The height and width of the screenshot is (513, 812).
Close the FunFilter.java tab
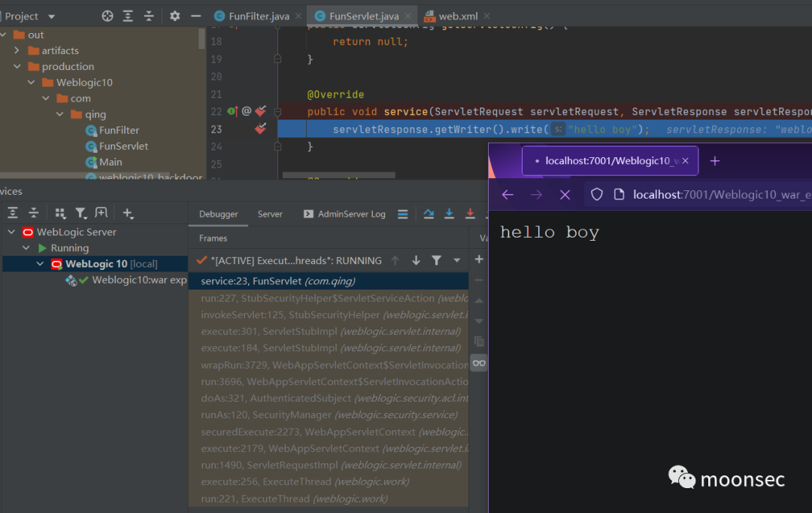298,16
